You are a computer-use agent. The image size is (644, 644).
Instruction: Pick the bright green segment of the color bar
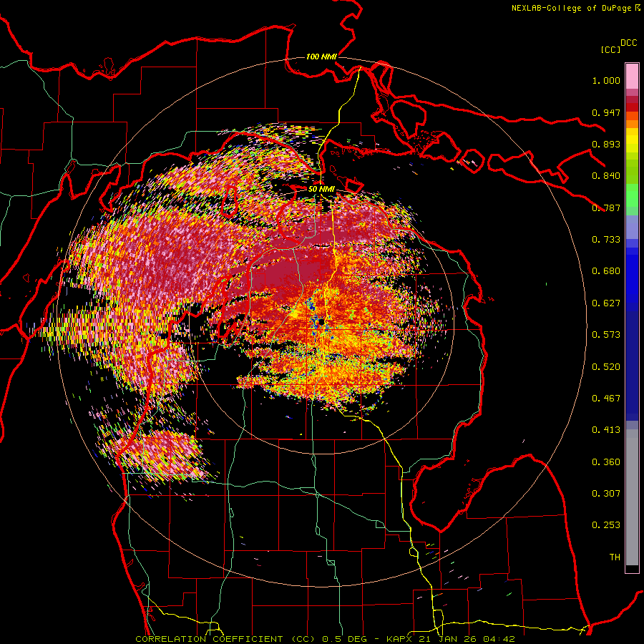[x=632, y=195]
